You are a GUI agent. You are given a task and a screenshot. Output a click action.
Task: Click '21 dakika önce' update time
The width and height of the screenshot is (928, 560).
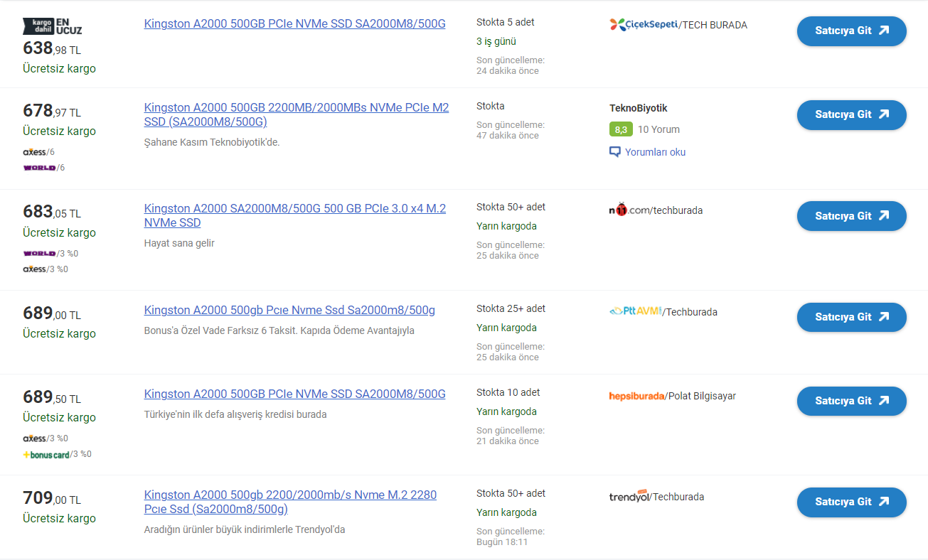pos(508,441)
